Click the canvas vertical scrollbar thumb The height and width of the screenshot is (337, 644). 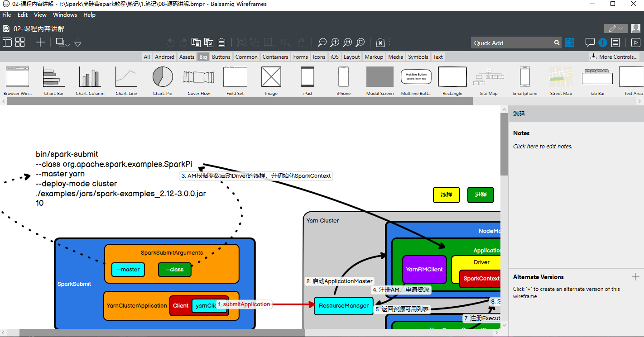(x=504, y=144)
